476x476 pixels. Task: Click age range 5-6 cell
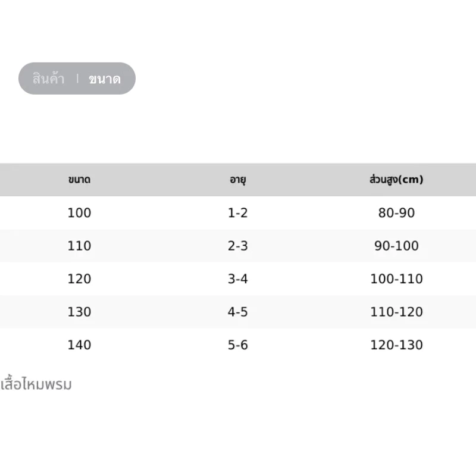coord(237,345)
